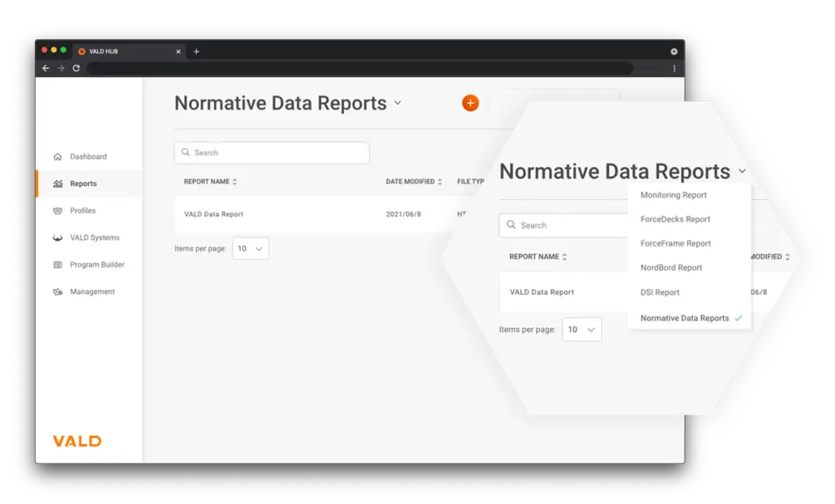Viewport: 835px width, 504px height.
Task: Click the Reports chart icon in sidebar
Action: (58, 184)
